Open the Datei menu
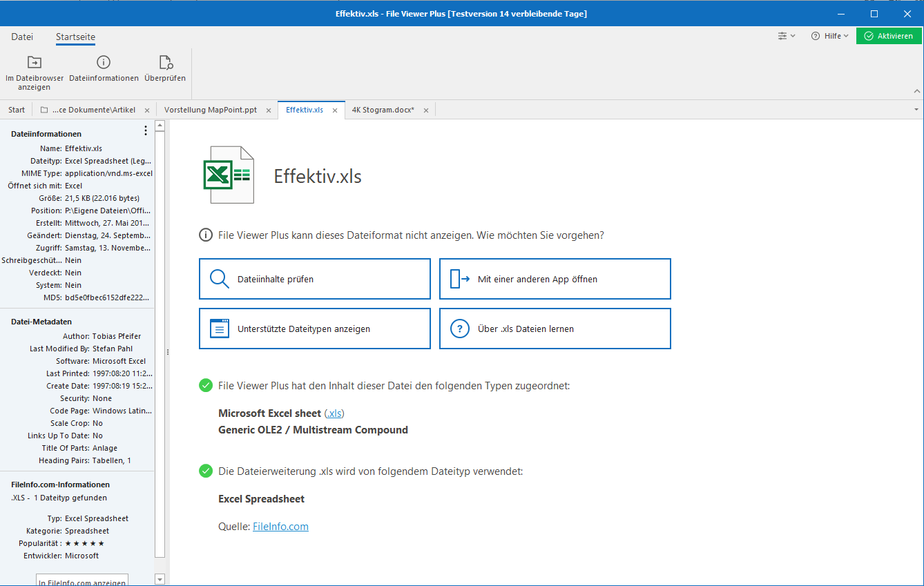 (22, 37)
